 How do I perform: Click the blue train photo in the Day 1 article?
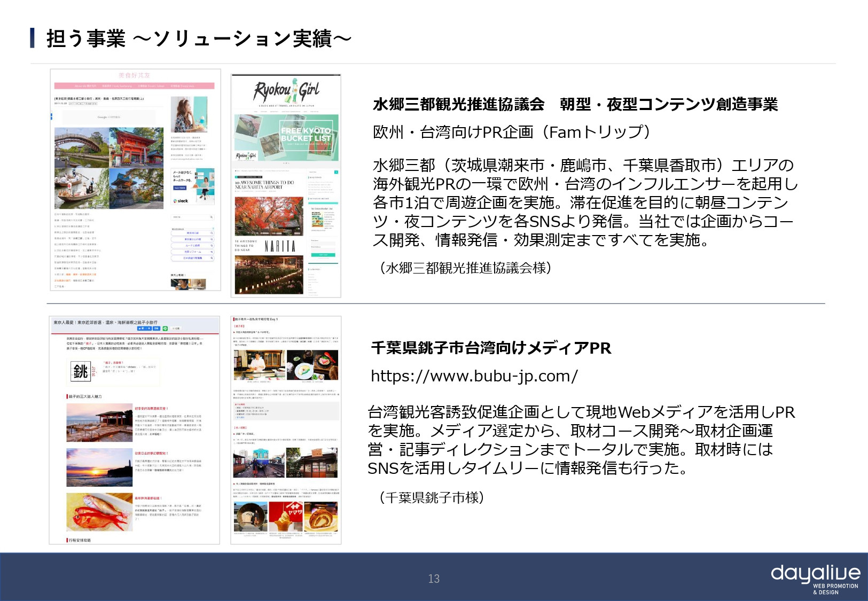click(x=259, y=462)
